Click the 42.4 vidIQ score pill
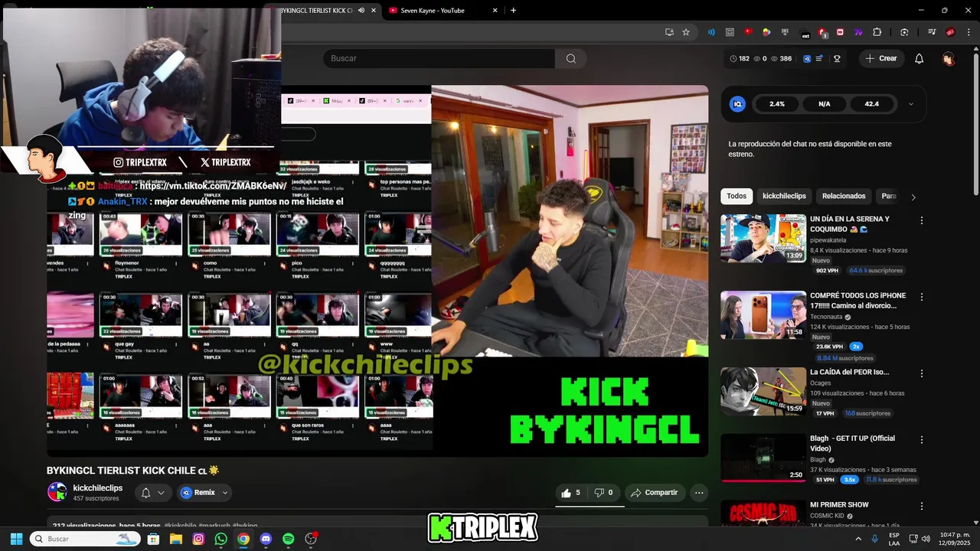The height and width of the screenshot is (551, 980). (x=871, y=104)
